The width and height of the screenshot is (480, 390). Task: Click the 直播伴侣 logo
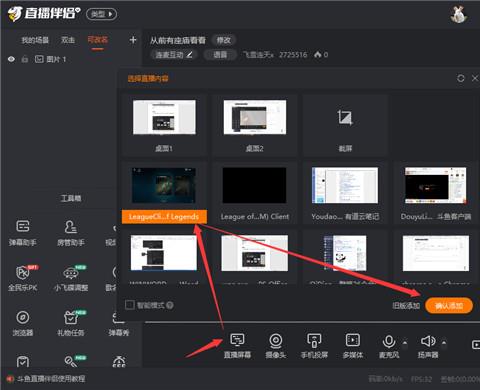[x=44, y=14]
